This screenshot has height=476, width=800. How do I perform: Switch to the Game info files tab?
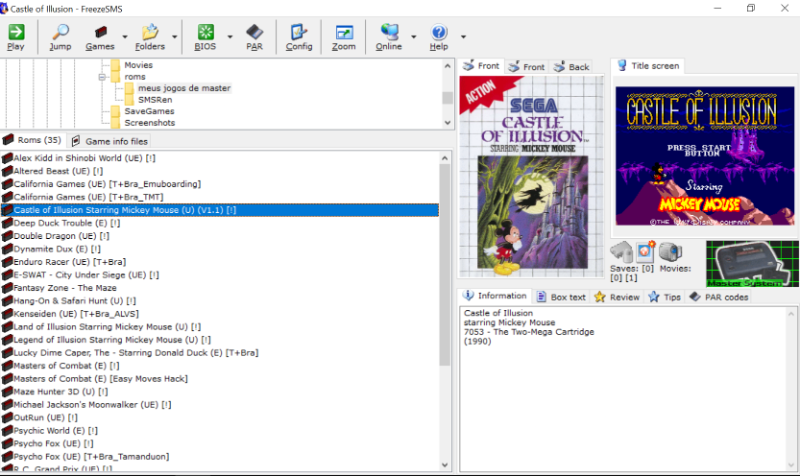(x=110, y=141)
